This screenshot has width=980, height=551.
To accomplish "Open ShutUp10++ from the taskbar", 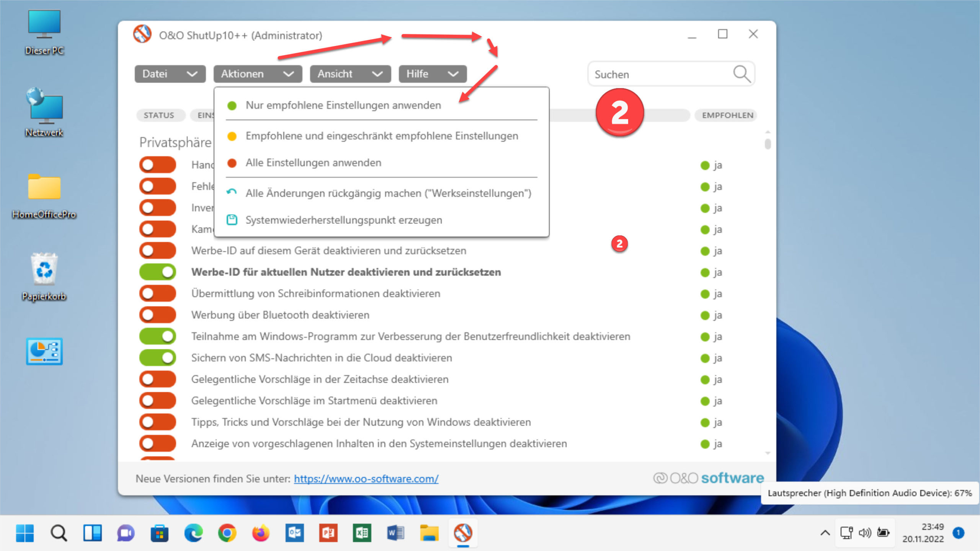I will pyautogui.click(x=463, y=533).
